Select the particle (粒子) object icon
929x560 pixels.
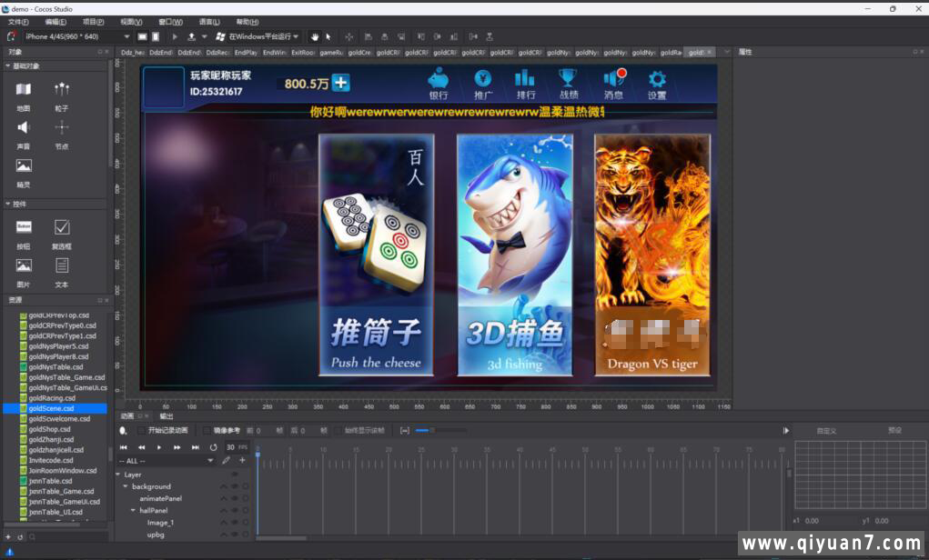point(61,87)
